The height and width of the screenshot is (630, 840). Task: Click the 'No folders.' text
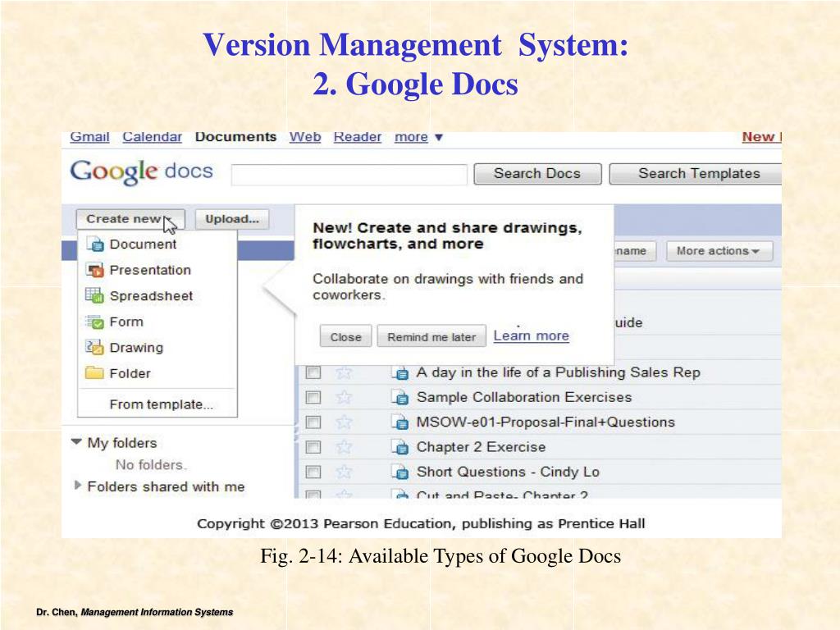tap(151, 465)
